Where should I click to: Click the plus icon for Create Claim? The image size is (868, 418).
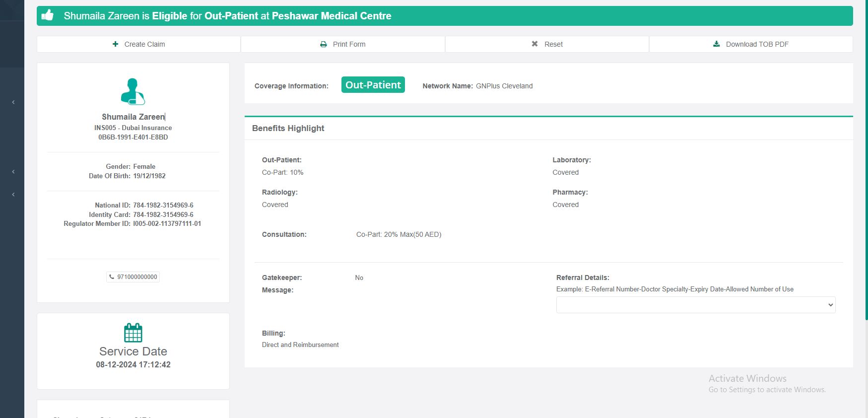point(116,44)
